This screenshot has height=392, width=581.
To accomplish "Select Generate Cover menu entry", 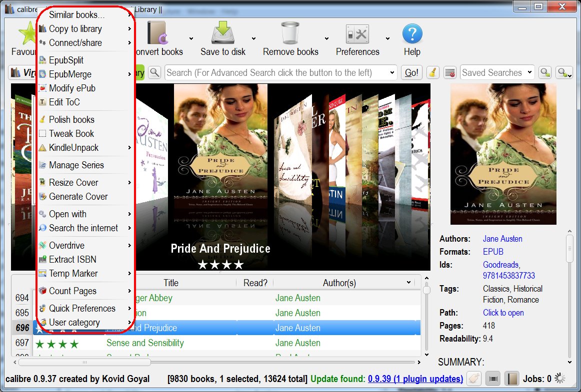I will pos(85,197).
